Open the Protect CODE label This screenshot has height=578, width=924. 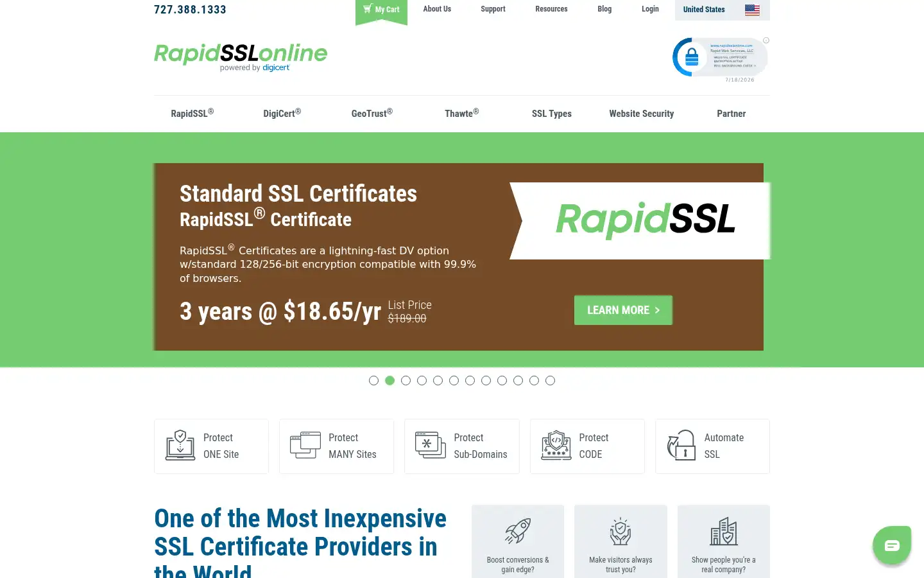coord(594,446)
